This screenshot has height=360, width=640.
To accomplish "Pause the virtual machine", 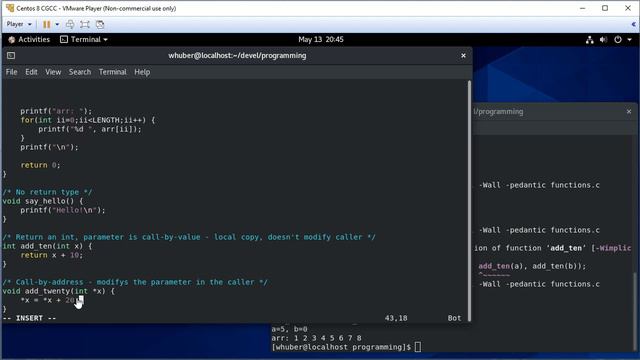I will pos(47,24).
